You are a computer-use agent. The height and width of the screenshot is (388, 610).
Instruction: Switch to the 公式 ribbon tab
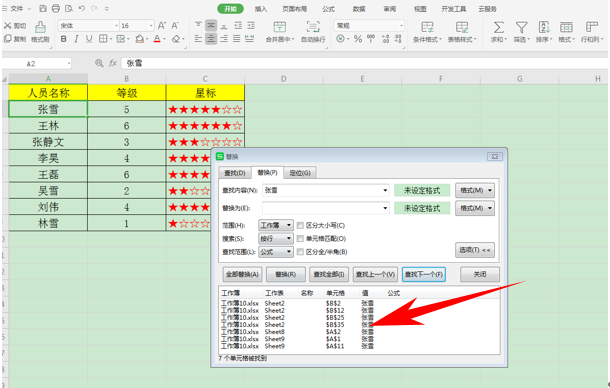(328, 9)
